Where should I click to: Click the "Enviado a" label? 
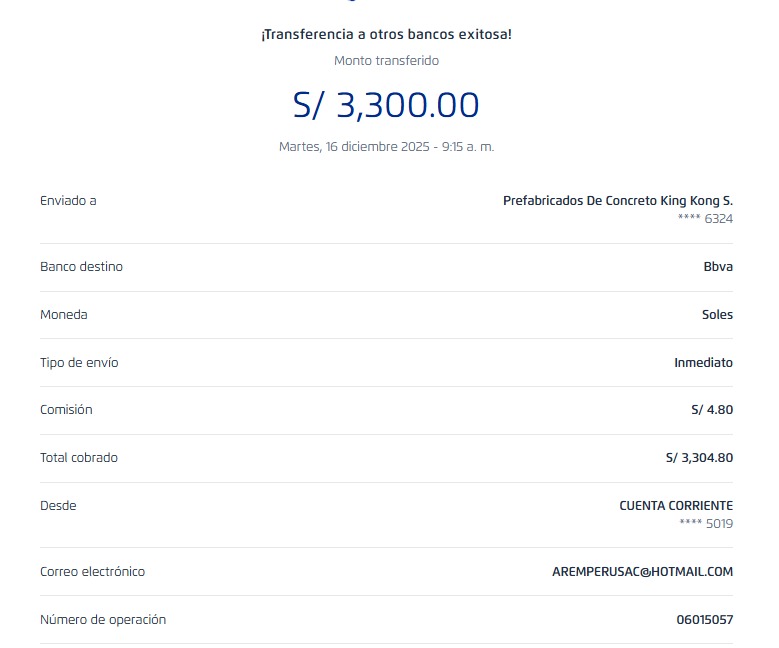pyautogui.click(x=68, y=201)
